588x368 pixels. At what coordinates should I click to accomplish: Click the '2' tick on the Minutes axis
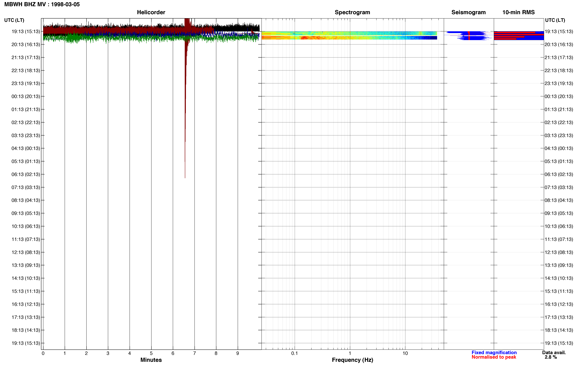pyautogui.click(x=86, y=353)
